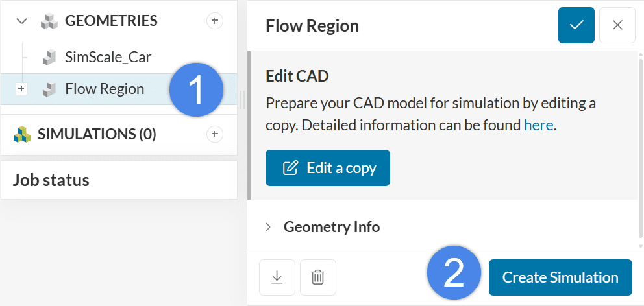Confirm with the blue checkmark button
The width and height of the screenshot is (644, 306).
(576, 25)
